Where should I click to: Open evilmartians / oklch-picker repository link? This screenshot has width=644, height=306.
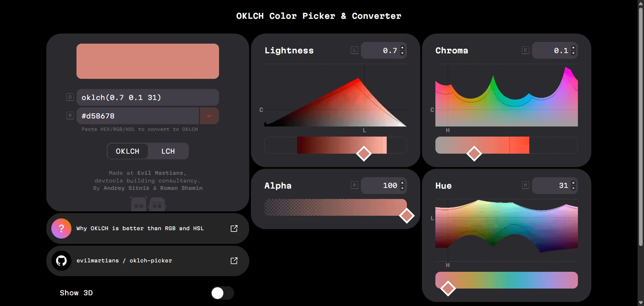148,261
